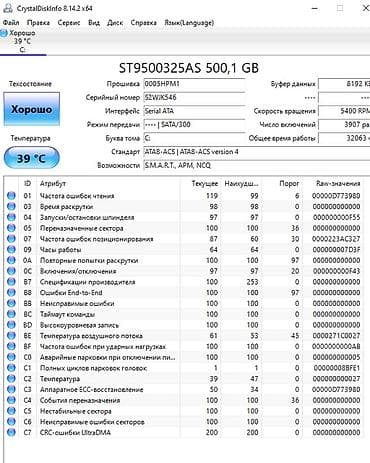
Task: Click status icon for attribute 07 seek errors
Action: (x=11, y=239)
